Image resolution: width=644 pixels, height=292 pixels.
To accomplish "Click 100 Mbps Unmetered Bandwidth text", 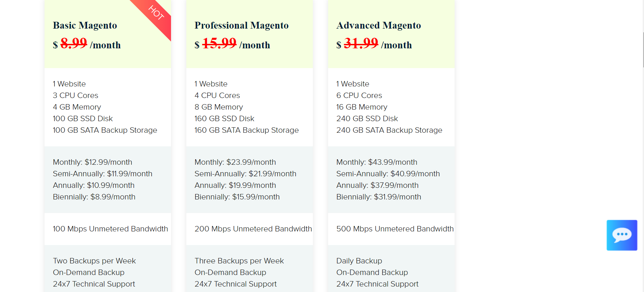I will 110,229.
